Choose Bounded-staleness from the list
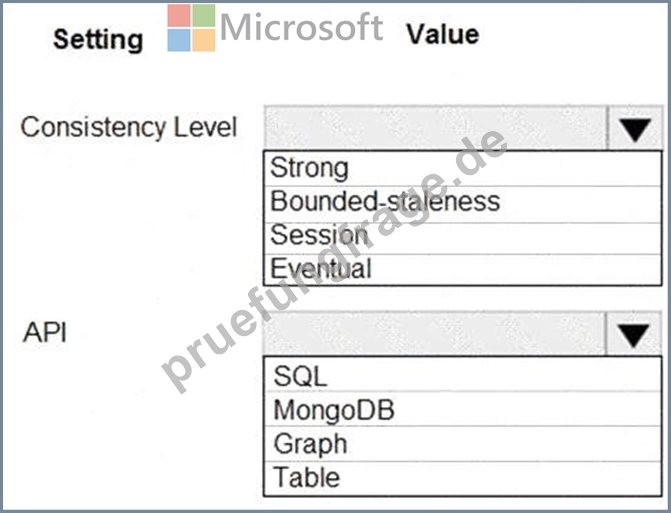Viewport: 671px width, 513px height. click(463, 204)
